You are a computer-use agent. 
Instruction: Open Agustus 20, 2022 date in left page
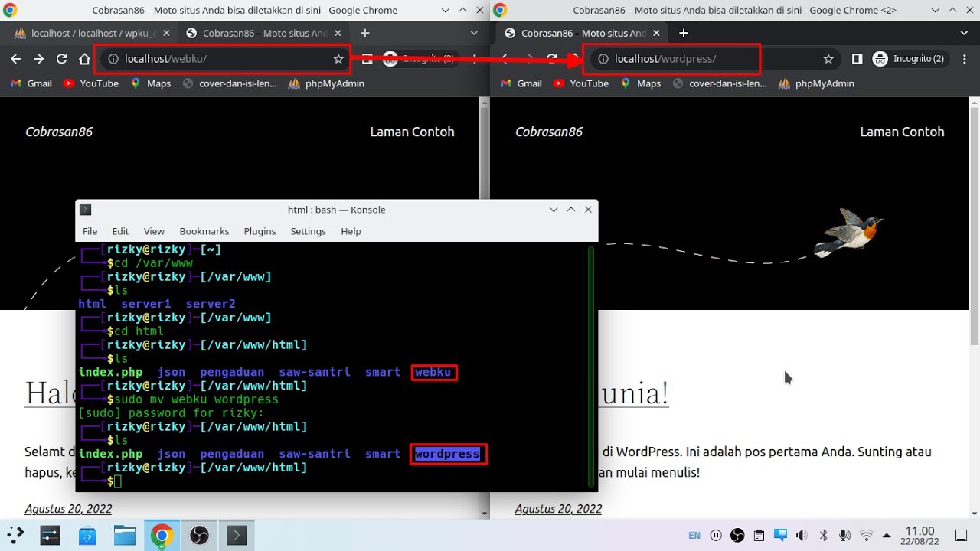tap(68, 509)
